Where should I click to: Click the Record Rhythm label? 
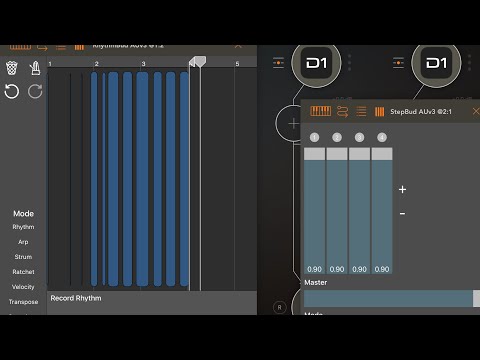point(76,298)
